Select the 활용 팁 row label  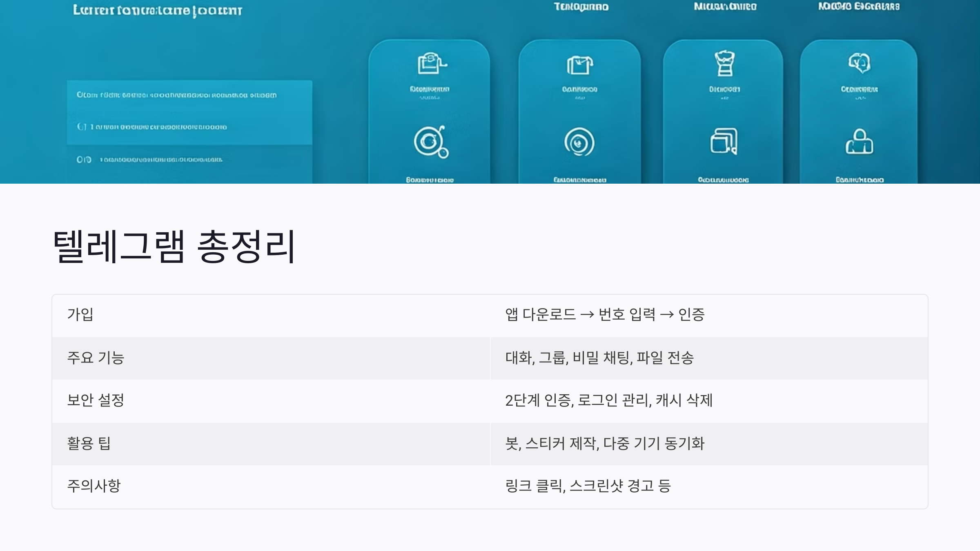[x=89, y=443]
